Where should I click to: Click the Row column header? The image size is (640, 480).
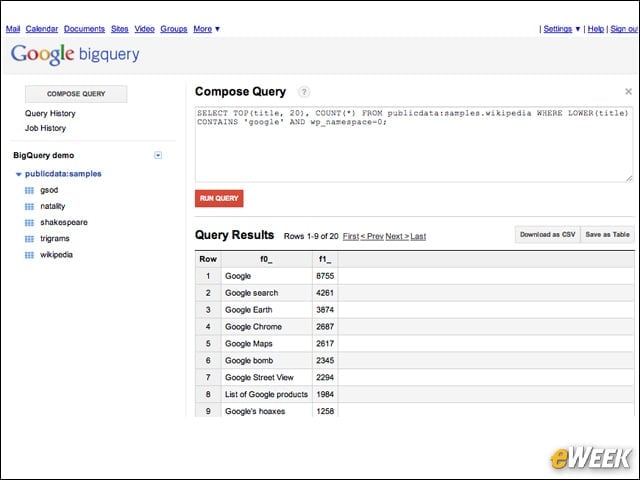(208, 259)
